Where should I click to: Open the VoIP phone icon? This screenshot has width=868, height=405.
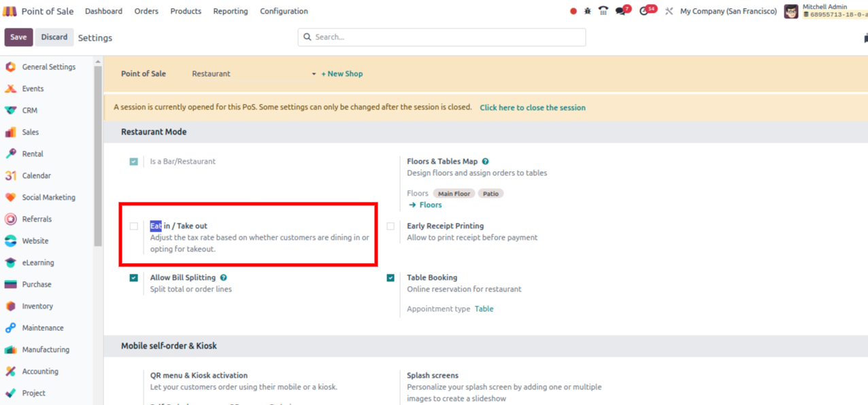(x=603, y=11)
